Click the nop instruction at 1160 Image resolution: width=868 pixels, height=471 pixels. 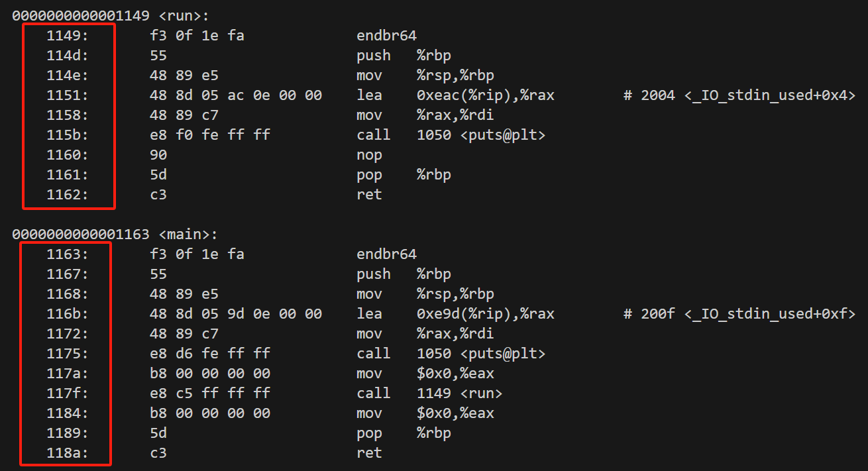coord(369,154)
